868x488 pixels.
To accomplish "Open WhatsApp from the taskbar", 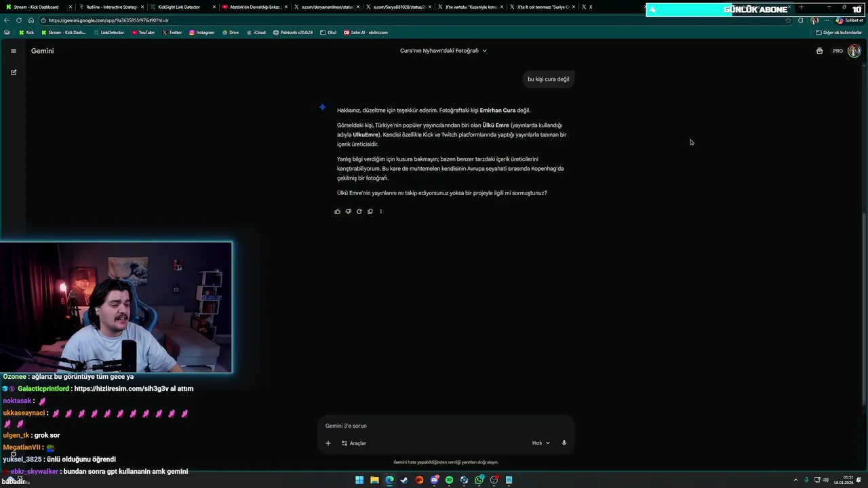I will point(479,480).
